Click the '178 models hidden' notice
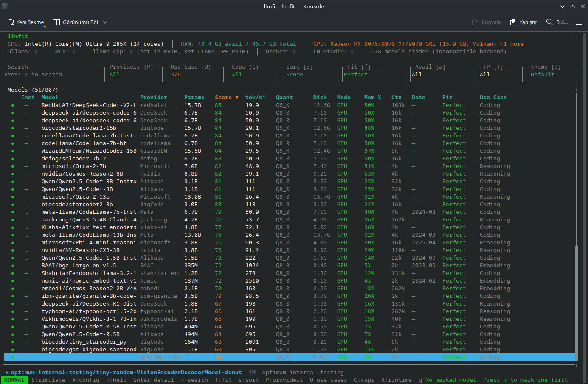This screenshot has height=384, width=588. 439,52
